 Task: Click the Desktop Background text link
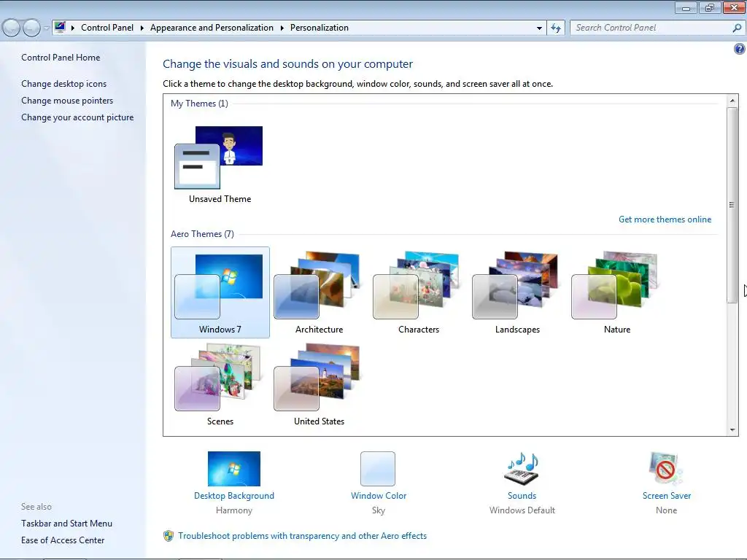pos(234,496)
